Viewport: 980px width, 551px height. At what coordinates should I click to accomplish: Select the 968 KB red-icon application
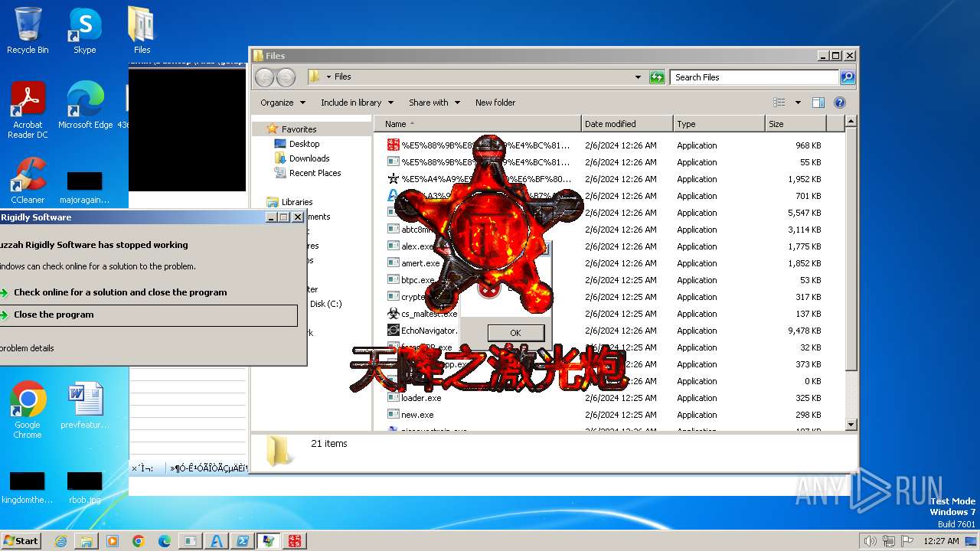click(x=393, y=145)
